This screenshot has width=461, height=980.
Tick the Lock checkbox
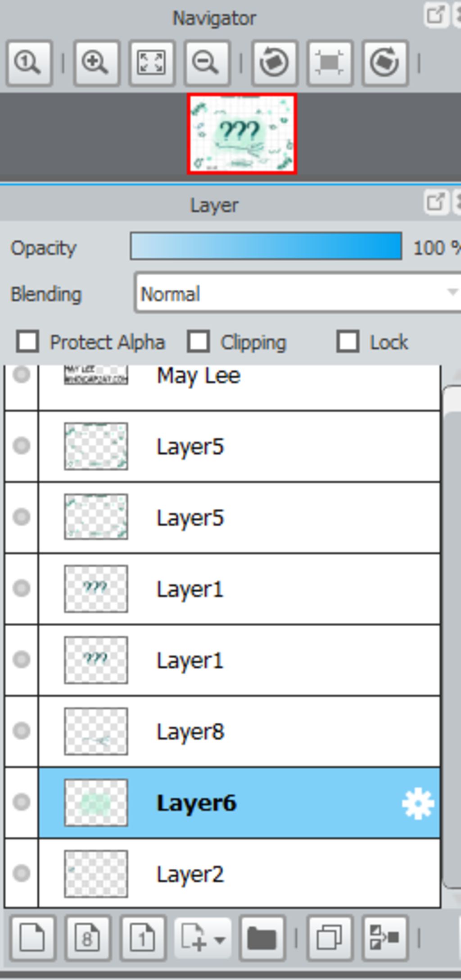[x=348, y=342]
